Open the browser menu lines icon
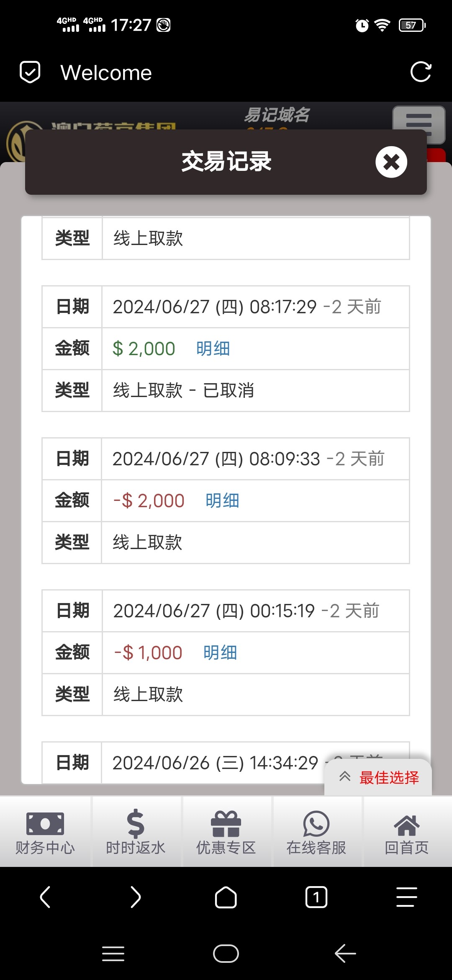This screenshot has width=452, height=980. coord(407,897)
